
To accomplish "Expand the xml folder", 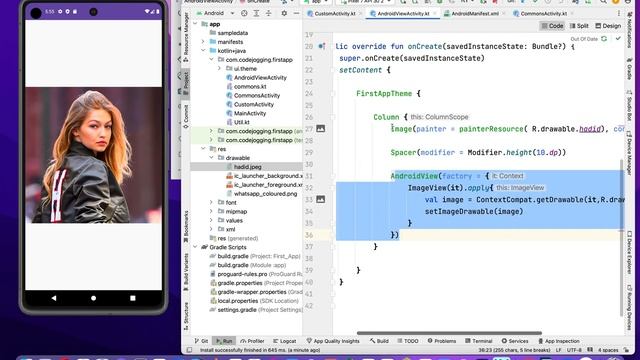I will [211, 229].
